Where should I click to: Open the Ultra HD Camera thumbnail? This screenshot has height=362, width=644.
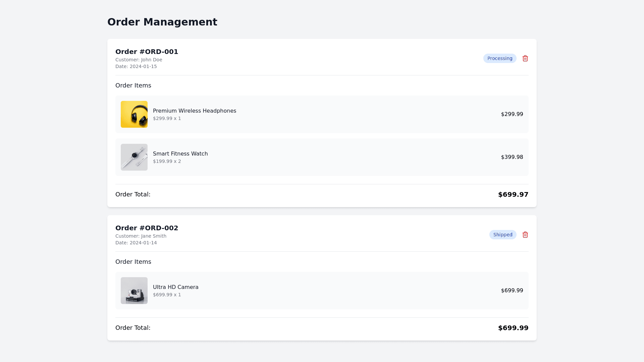click(x=134, y=291)
